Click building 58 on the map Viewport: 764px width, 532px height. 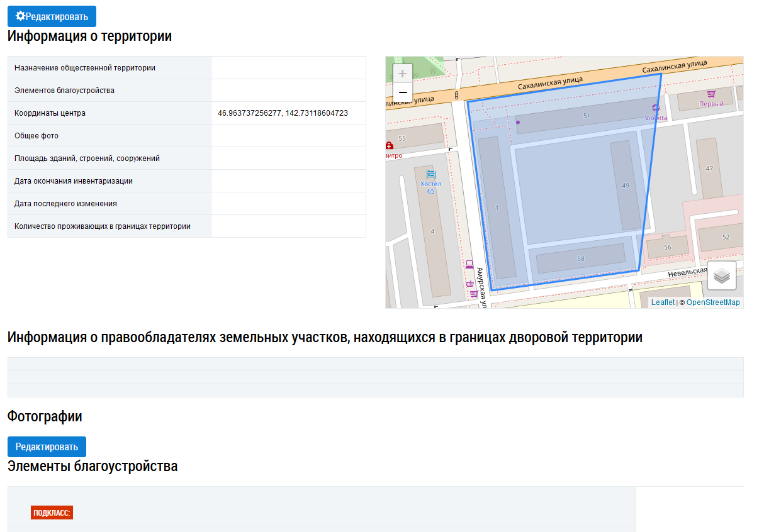580,258
